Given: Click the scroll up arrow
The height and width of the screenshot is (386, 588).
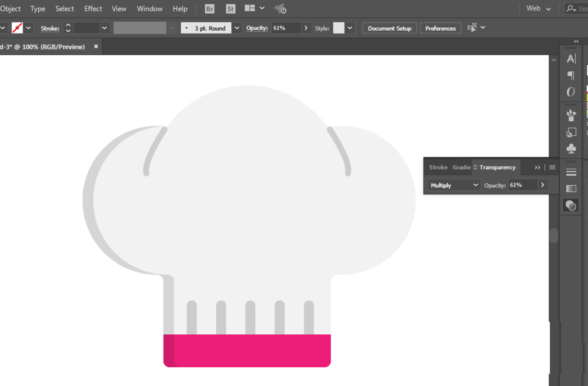Looking at the screenshot, I should coord(554,60).
